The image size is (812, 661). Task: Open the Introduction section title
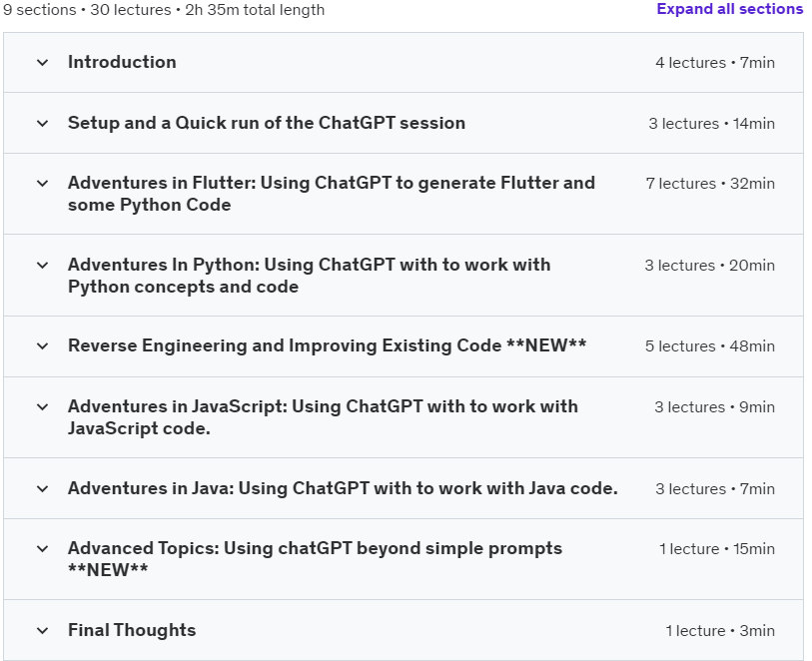122,62
